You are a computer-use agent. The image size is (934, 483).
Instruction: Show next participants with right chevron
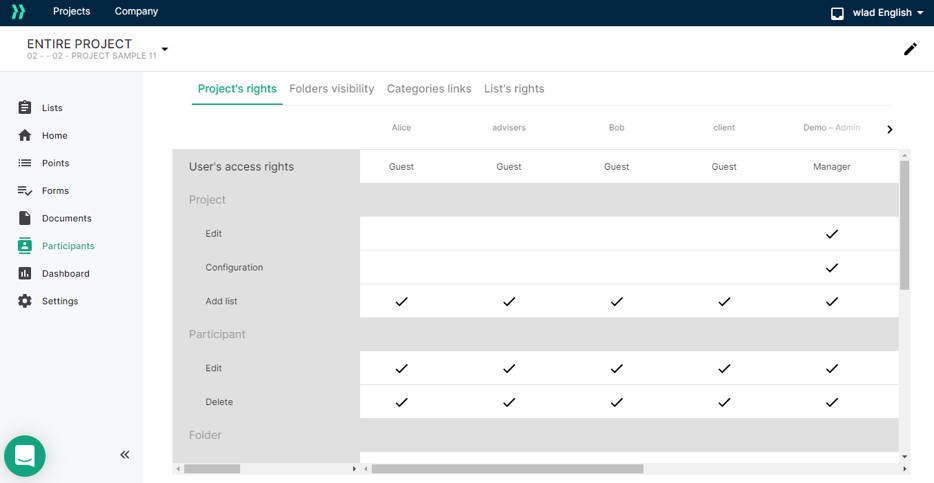[889, 129]
